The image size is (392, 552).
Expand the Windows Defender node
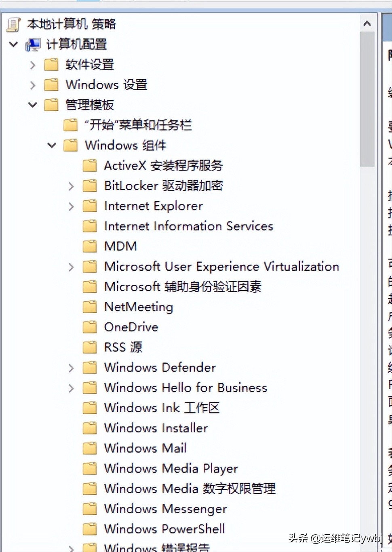pyautogui.click(x=71, y=367)
